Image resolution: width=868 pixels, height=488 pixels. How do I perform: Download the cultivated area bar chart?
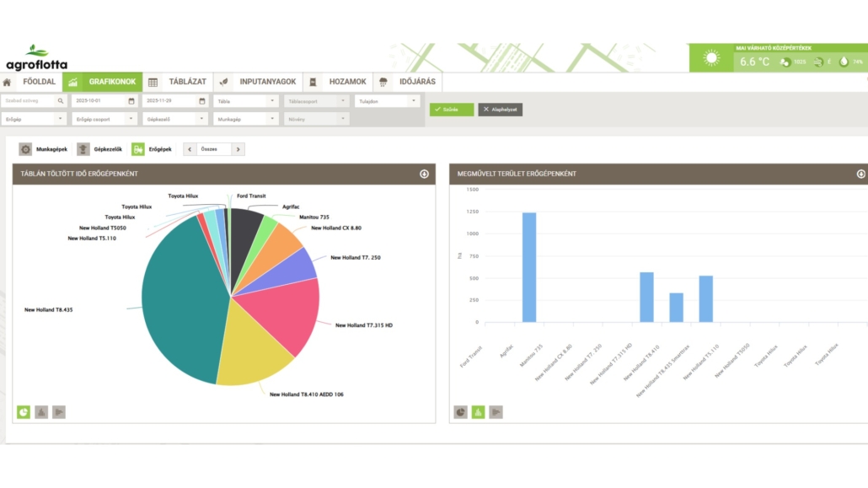point(860,174)
